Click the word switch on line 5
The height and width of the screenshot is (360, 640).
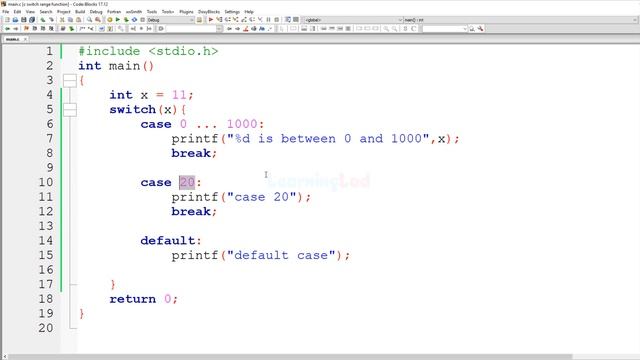pyautogui.click(x=133, y=110)
